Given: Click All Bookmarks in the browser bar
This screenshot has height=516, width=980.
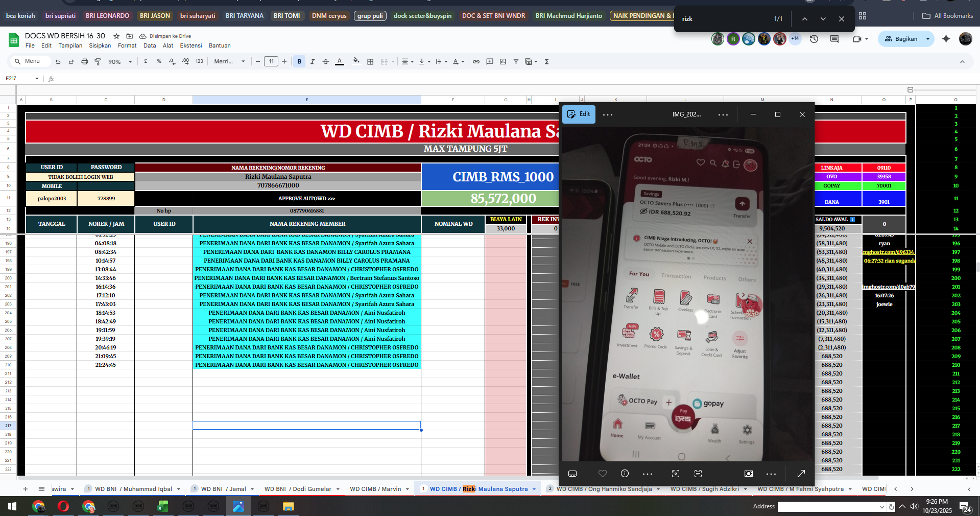Looking at the screenshot, I should point(948,16).
